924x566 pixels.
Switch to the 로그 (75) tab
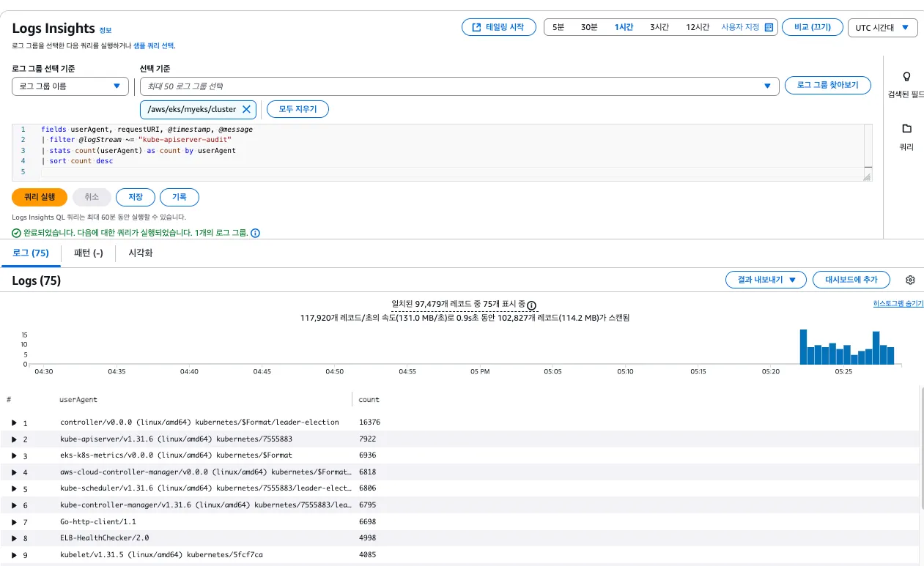pos(31,253)
